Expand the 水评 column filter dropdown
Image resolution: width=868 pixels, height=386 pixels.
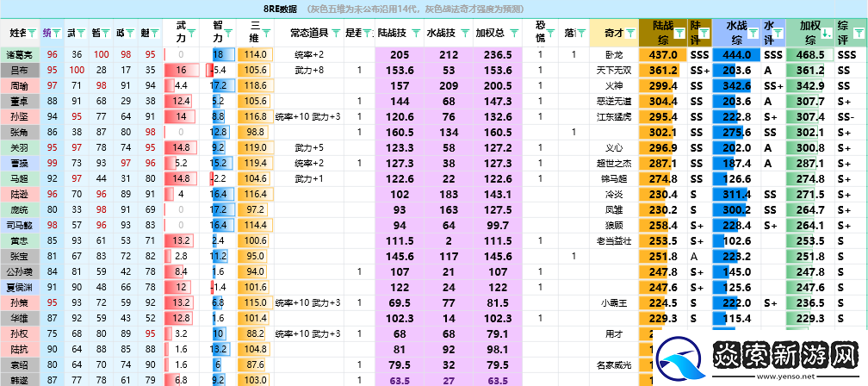point(778,34)
